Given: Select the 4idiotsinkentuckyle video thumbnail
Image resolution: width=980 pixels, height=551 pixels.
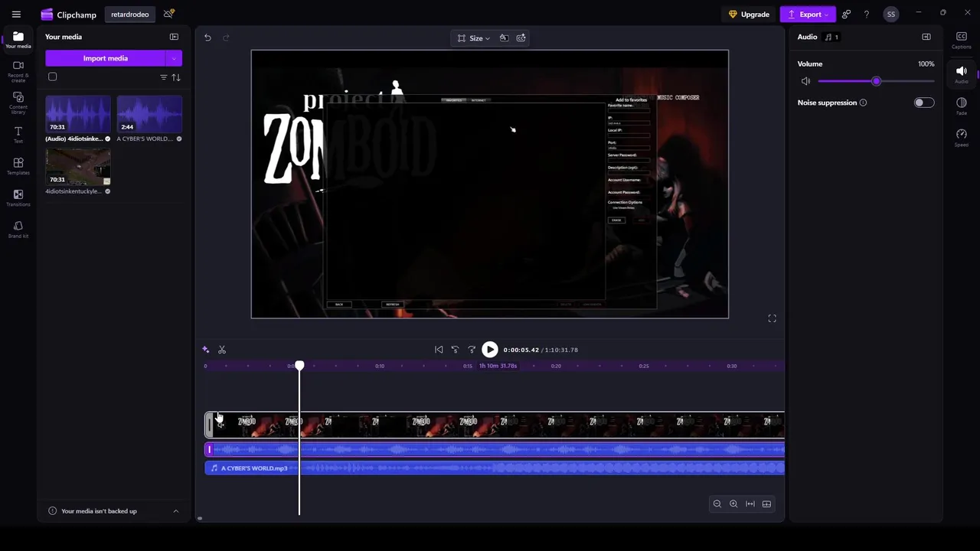Looking at the screenshot, I should (x=77, y=166).
